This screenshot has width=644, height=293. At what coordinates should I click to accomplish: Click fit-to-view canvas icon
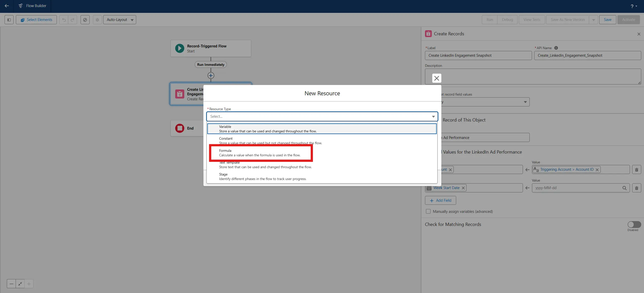click(x=20, y=284)
